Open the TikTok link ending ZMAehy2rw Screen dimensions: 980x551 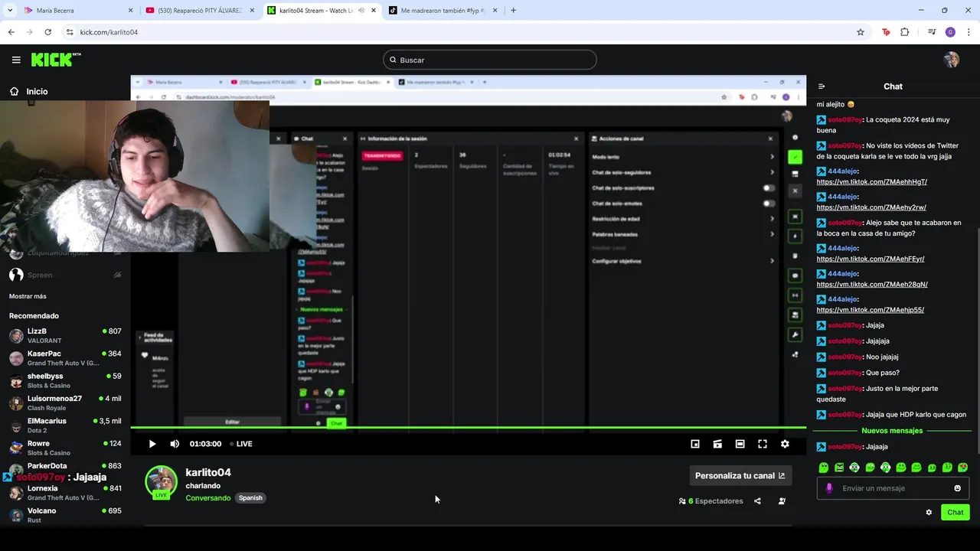coord(871,207)
